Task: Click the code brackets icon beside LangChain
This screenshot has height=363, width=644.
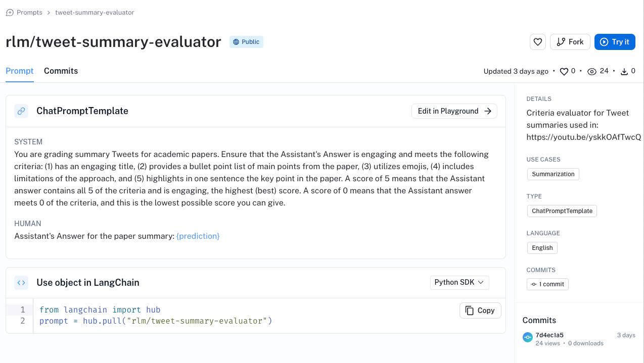Action: click(x=21, y=283)
